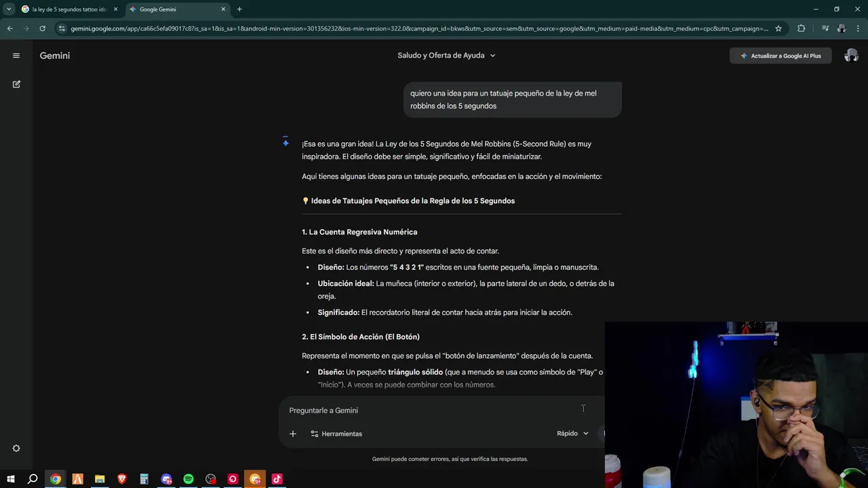
Task: Open Discord from the taskbar
Action: pyautogui.click(x=166, y=479)
